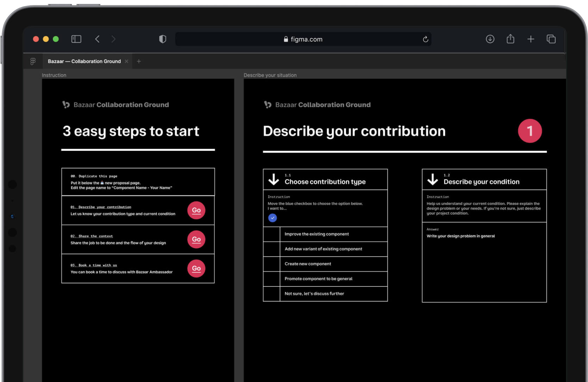The image size is (588, 382).
Task: Check box beside Improve the existing component
Action: (x=271, y=234)
